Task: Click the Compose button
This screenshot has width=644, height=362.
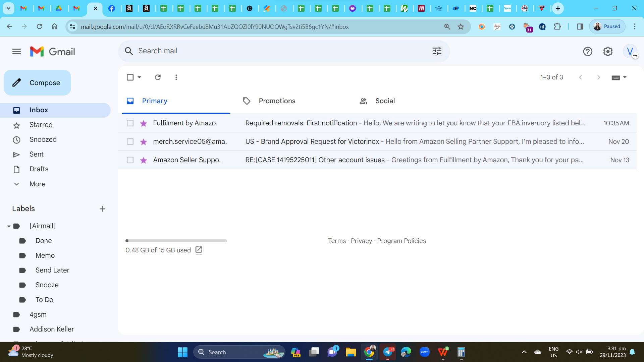Action: 37,83
